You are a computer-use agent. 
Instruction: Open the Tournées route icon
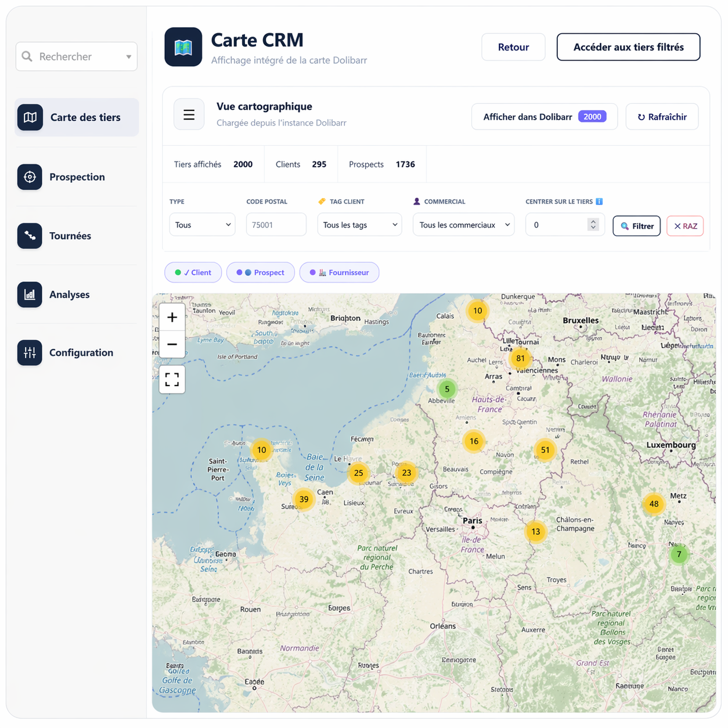30,236
